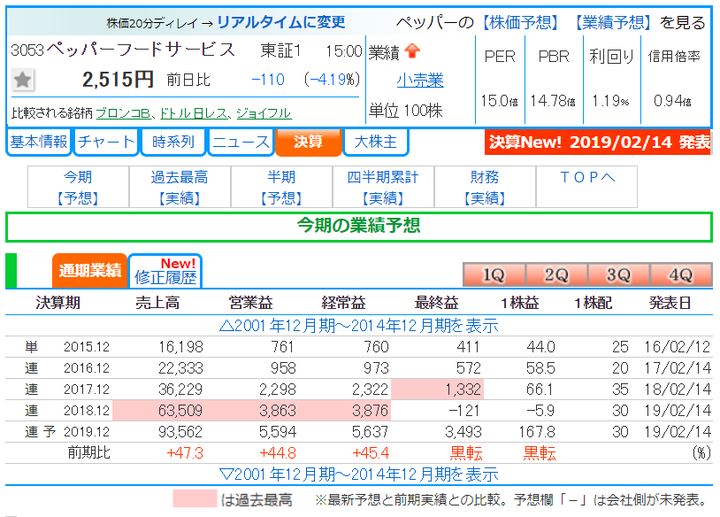Select the 通期業績 tab

tap(90, 271)
